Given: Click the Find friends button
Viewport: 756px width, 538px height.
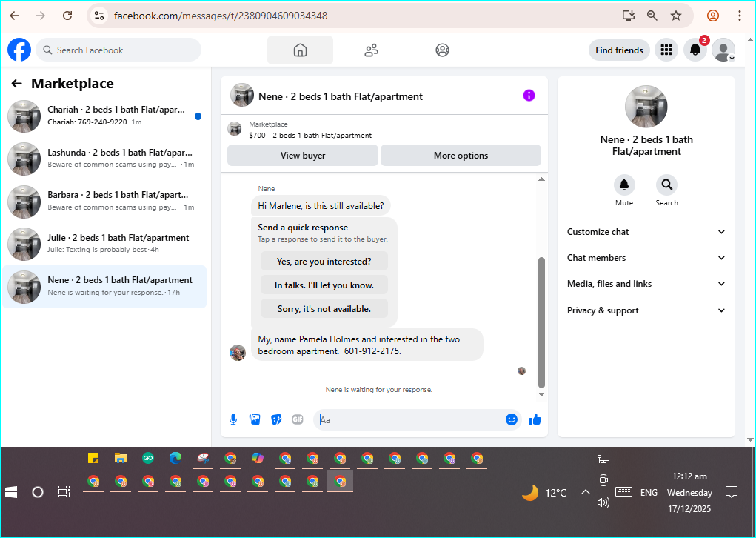Looking at the screenshot, I should coord(619,50).
